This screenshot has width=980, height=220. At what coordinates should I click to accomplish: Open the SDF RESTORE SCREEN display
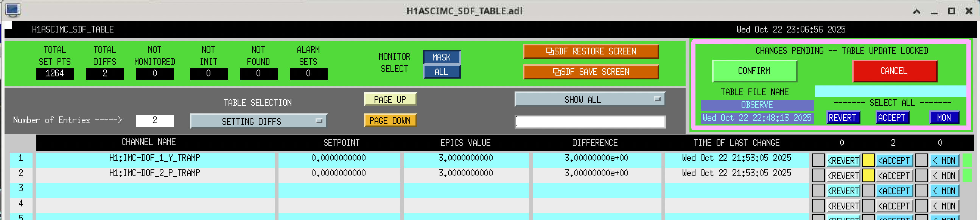[590, 51]
